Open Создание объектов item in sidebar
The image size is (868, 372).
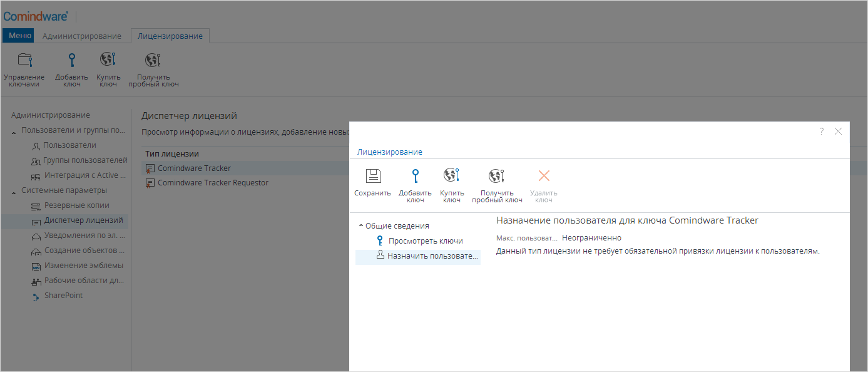pos(84,250)
